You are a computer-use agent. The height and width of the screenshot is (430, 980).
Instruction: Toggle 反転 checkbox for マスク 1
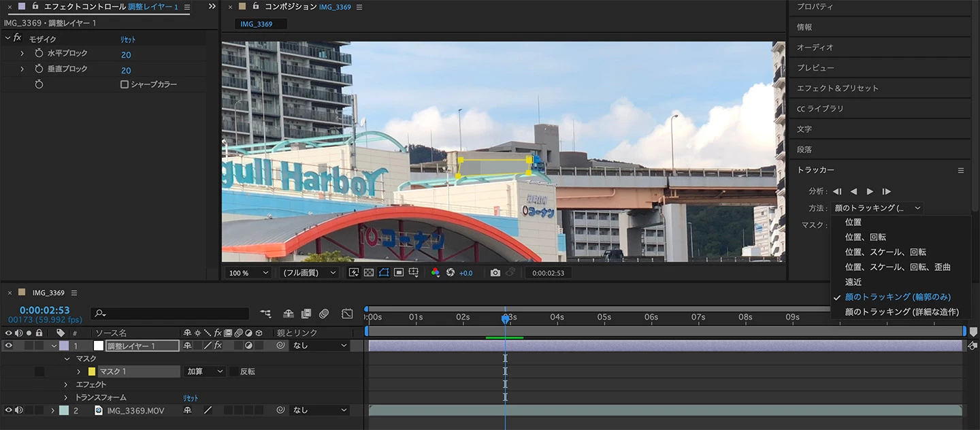pyautogui.click(x=233, y=371)
